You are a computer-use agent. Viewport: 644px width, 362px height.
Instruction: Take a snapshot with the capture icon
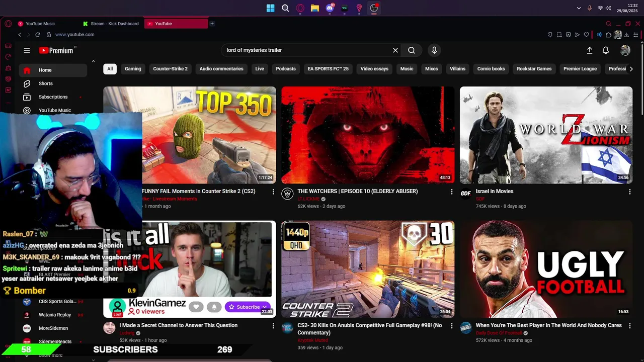click(559, 35)
